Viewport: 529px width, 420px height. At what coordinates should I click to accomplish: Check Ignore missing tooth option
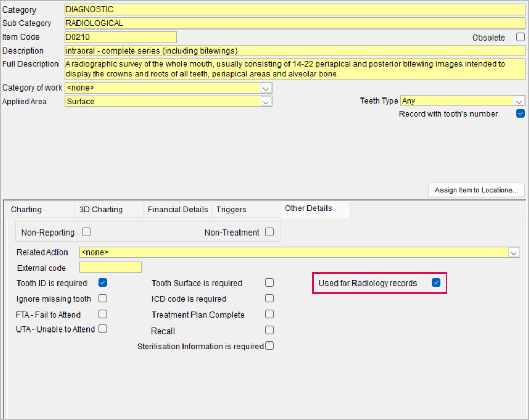click(102, 298)
